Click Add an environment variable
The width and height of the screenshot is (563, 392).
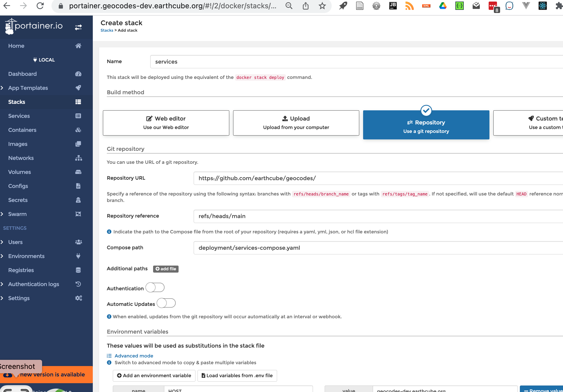[x=154, y=376]
